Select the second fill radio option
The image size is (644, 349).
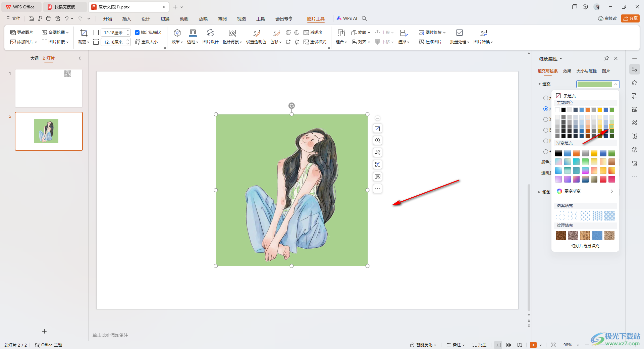546,109
